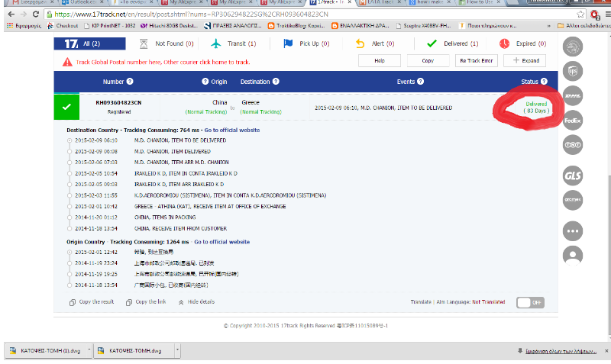Click the show all downloads link

(x=561, y=351)
